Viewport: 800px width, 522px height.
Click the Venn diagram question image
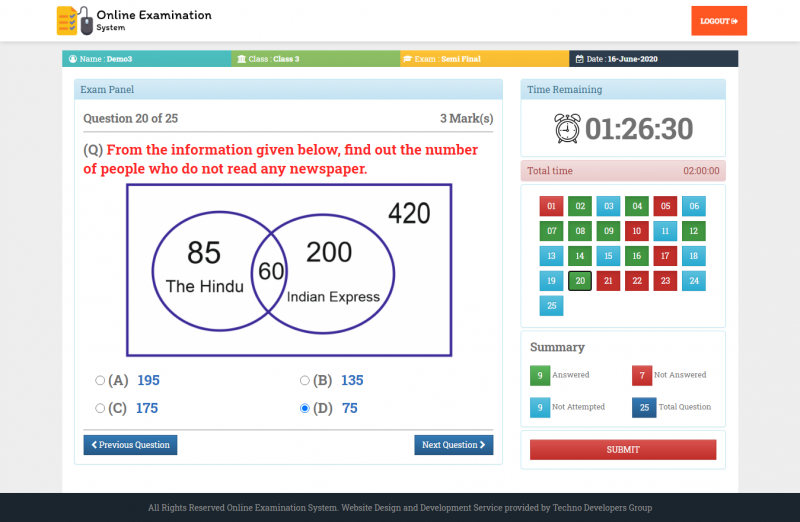(289, 270)
